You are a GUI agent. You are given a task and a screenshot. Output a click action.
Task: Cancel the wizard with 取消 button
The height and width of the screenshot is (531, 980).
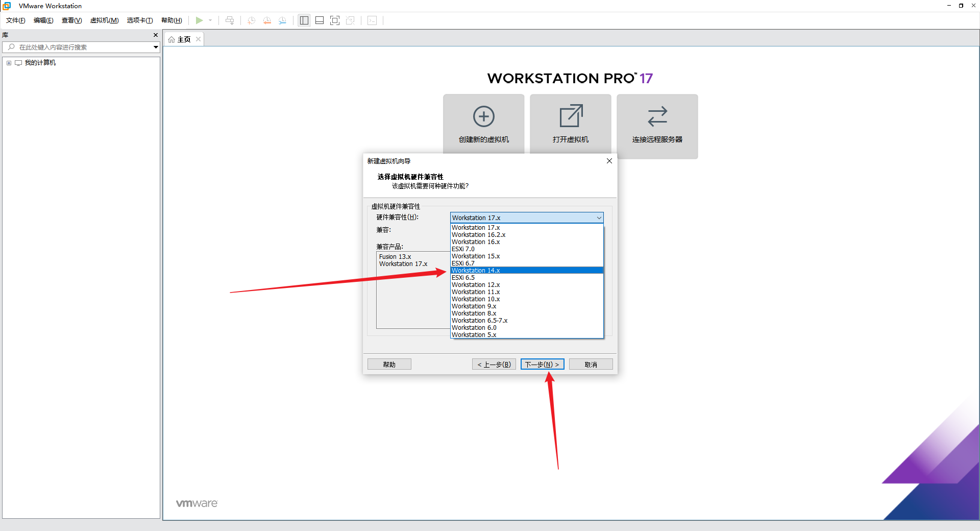click(591, 365)
